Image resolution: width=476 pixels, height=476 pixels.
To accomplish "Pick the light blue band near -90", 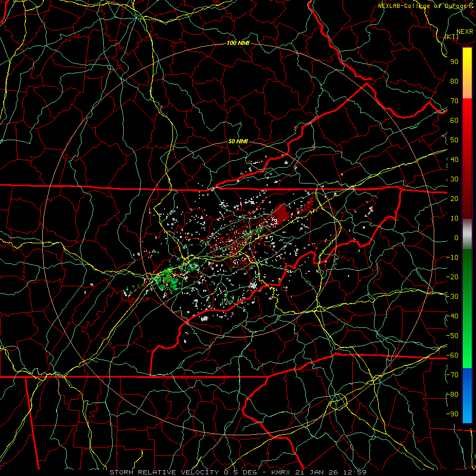I will pyautogui.click(x=467, y=413).
